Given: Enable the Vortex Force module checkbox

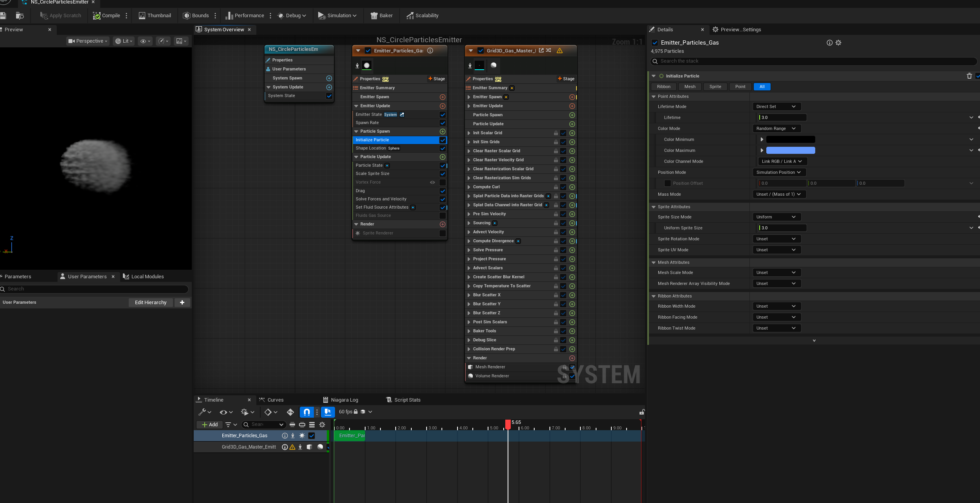Looking at the screenshot, I should click(x=442, y=182).
